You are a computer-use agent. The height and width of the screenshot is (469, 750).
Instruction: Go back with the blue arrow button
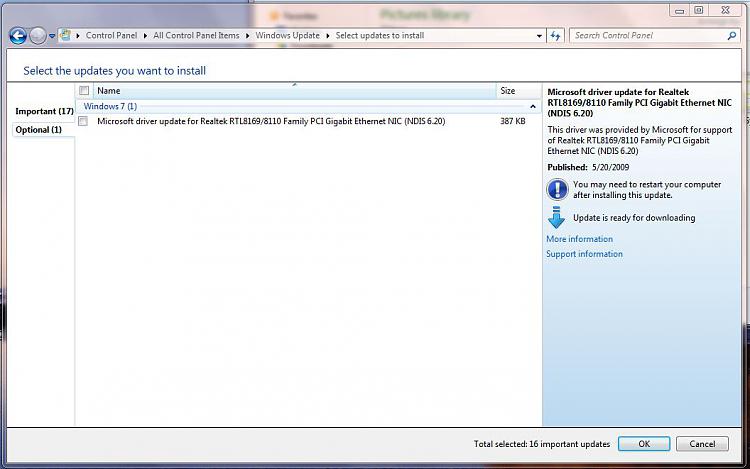18,35
